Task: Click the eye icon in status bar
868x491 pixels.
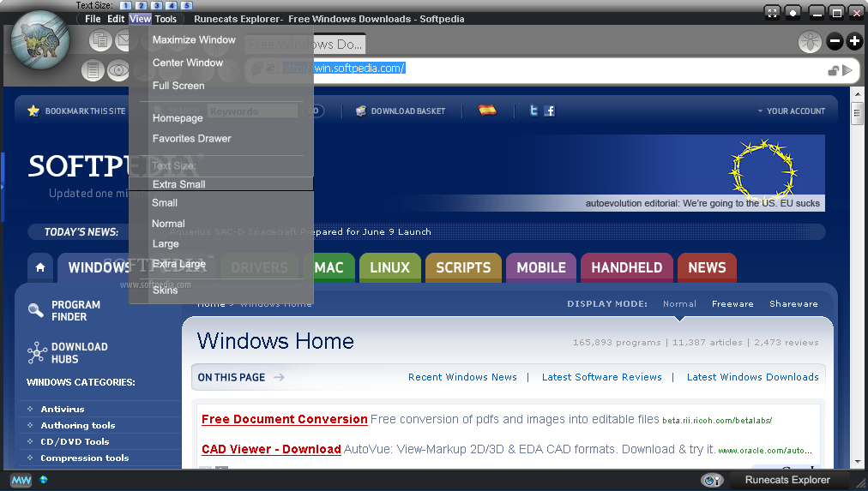Action: click(712, 480)
